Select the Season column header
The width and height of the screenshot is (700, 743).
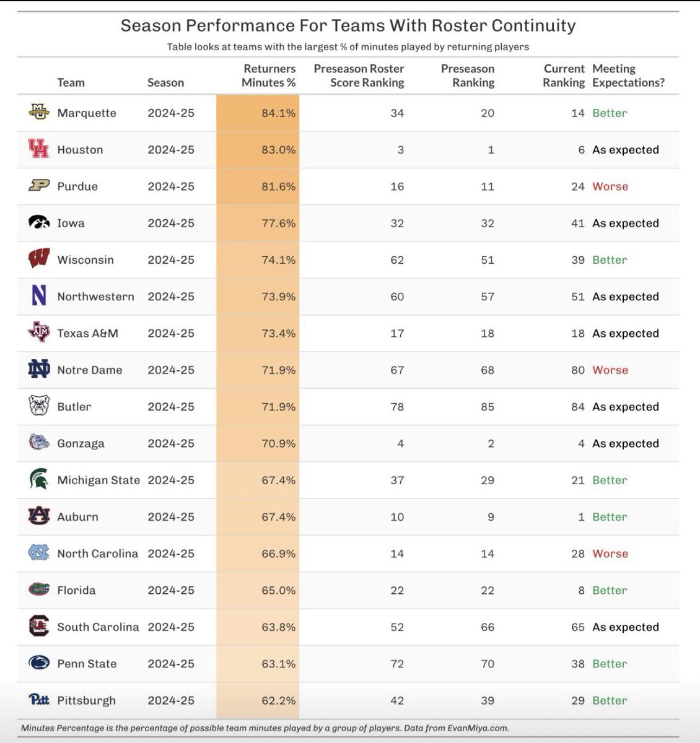click(165, 82)
